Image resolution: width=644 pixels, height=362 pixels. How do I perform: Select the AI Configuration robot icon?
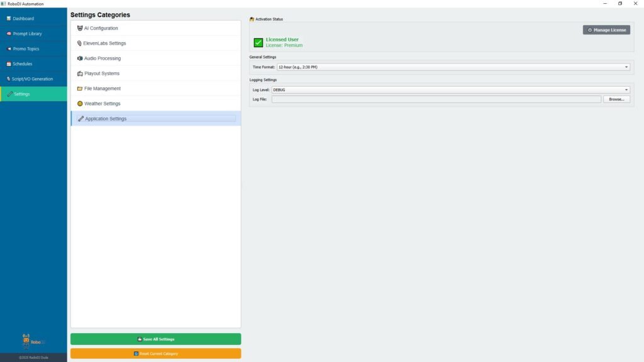point(80,28)
